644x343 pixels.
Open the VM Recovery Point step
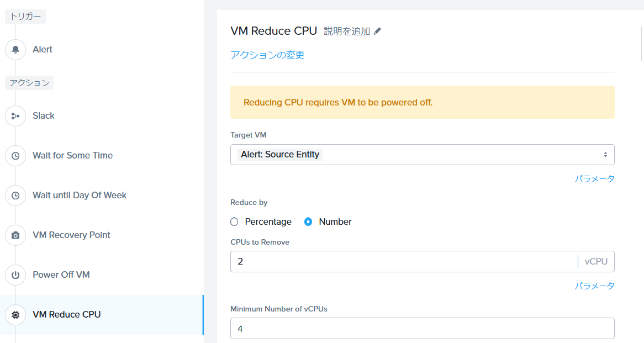(x=71, y=235)
